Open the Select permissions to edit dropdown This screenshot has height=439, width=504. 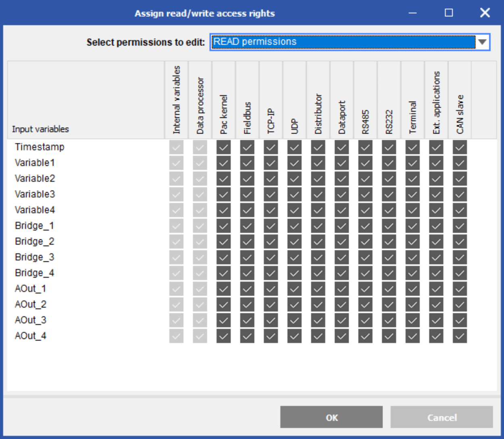[x=347, y=41]
